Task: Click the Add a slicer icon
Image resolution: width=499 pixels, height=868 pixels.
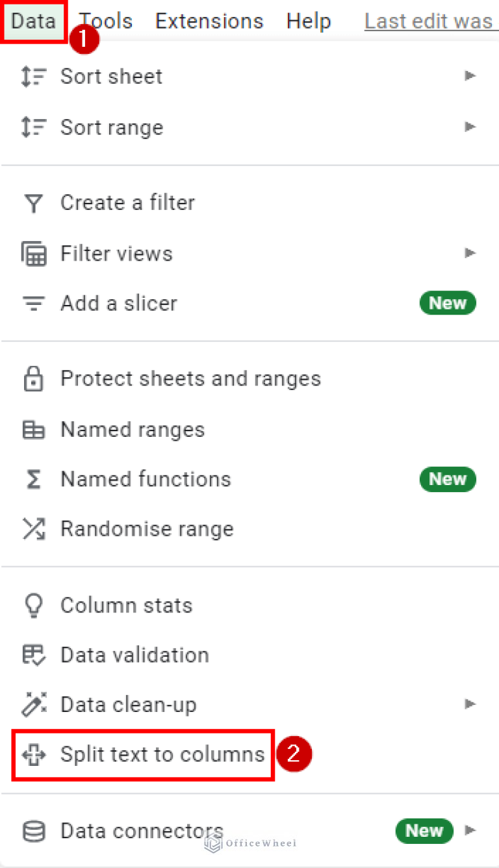Action: pyautogui.click(x=33, y=304)
